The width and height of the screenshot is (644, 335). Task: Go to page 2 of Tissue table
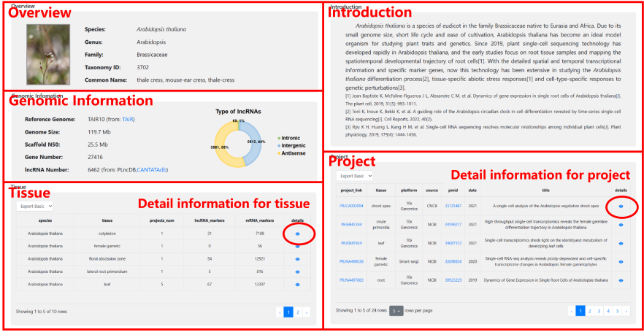(298, 312)
